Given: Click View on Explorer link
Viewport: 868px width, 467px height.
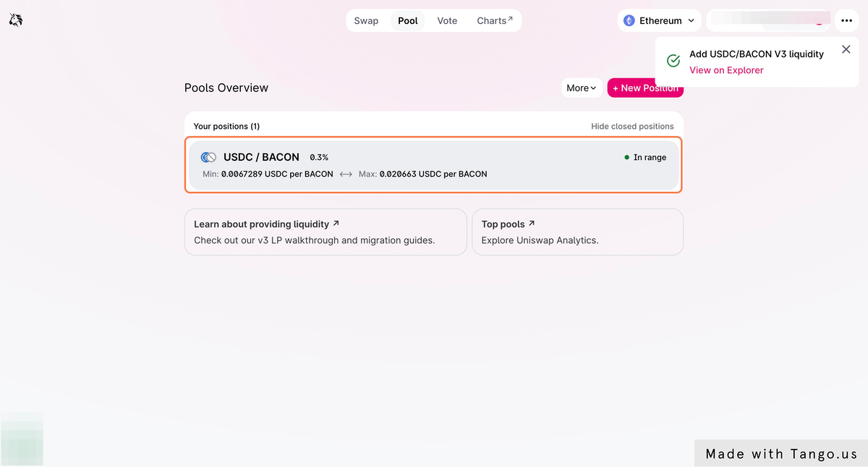Looking at the screenshot, I should click(x=726, y=70).
